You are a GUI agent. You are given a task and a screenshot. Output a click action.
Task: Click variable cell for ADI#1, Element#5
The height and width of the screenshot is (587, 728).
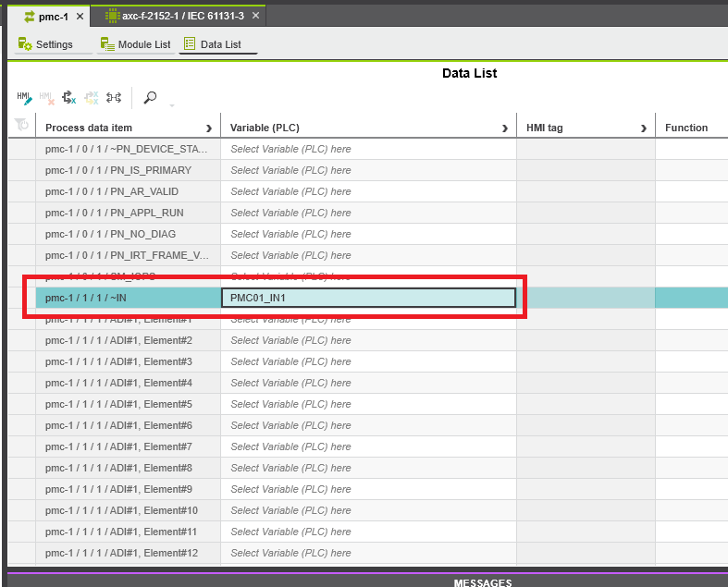(x=367, y=404)
